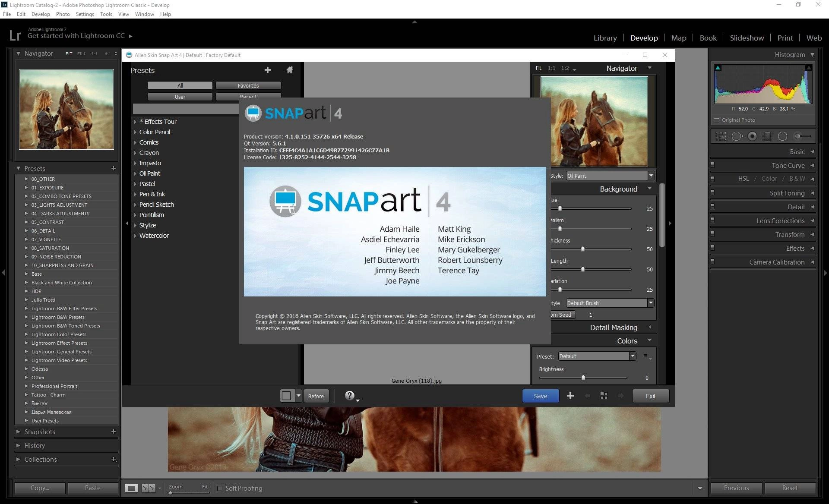The height and width of the screenshot is (504, 829).
Task: Add a new preset in Snap Art
Action: tap(267, 70)
